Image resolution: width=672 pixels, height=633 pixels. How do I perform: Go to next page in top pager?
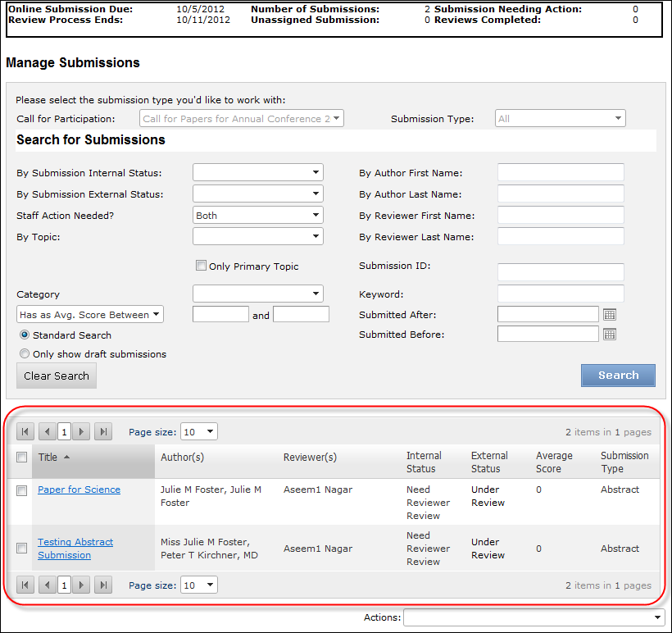pos(81,432)
